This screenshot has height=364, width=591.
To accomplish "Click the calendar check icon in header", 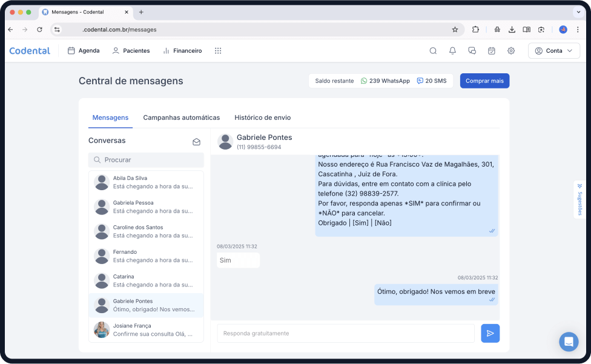I will point(491,51).
